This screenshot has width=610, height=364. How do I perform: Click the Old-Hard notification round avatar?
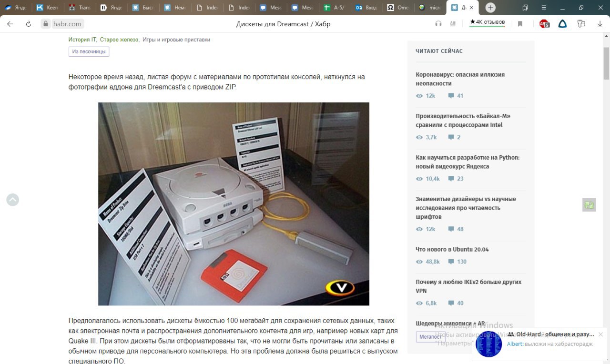pyautogui.click(x=488, y=344)
